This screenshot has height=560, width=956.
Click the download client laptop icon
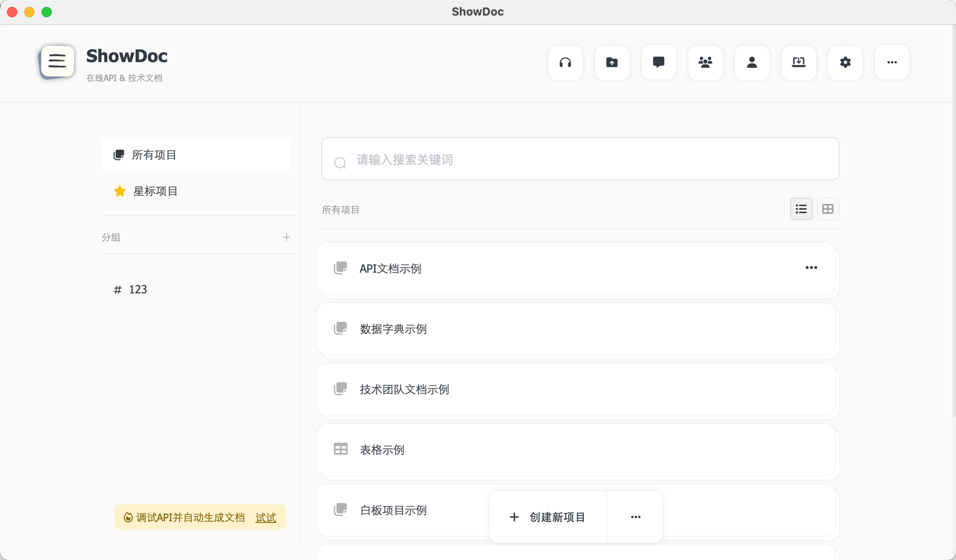pyautogui.click(x=798, y=63)
